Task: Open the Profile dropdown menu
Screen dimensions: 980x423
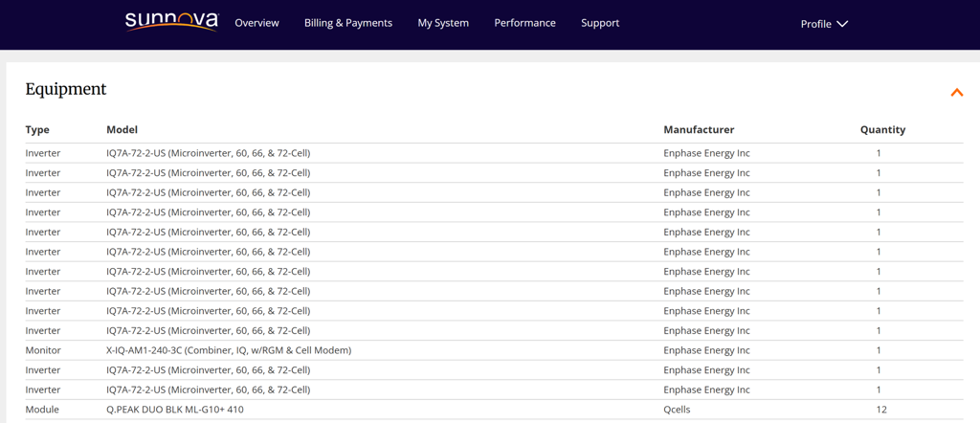Action: 824,24
